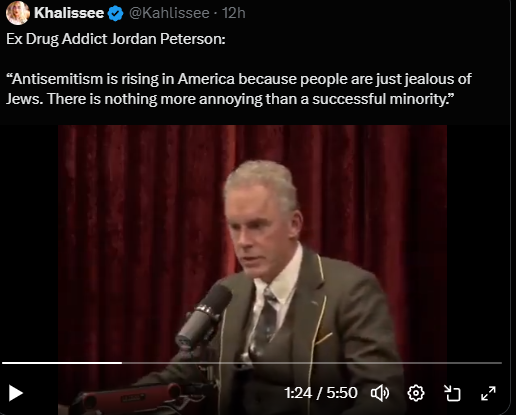The image size is (516, 415).
Task: Visit the @Kahlissee handle link
Action: coord(169,13)
